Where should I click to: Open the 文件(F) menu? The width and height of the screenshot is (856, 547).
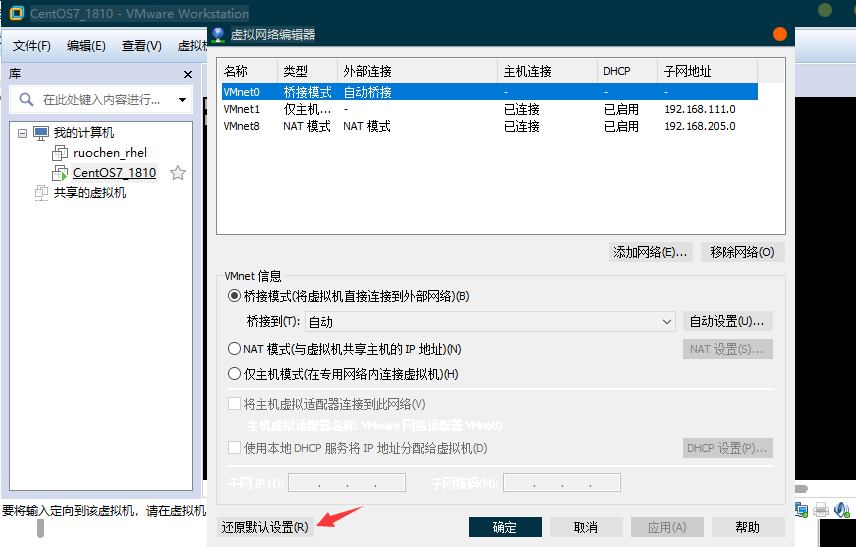tap(32, 46)
